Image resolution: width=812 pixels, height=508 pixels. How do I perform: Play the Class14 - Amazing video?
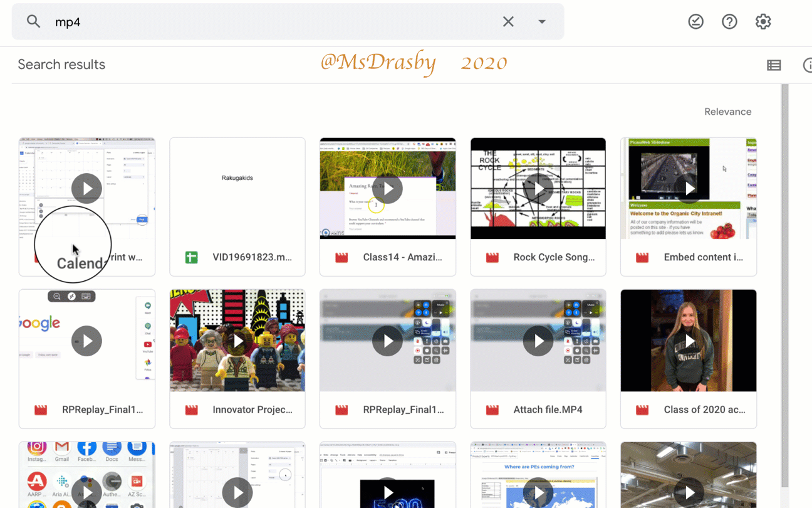tap(387, 188)
